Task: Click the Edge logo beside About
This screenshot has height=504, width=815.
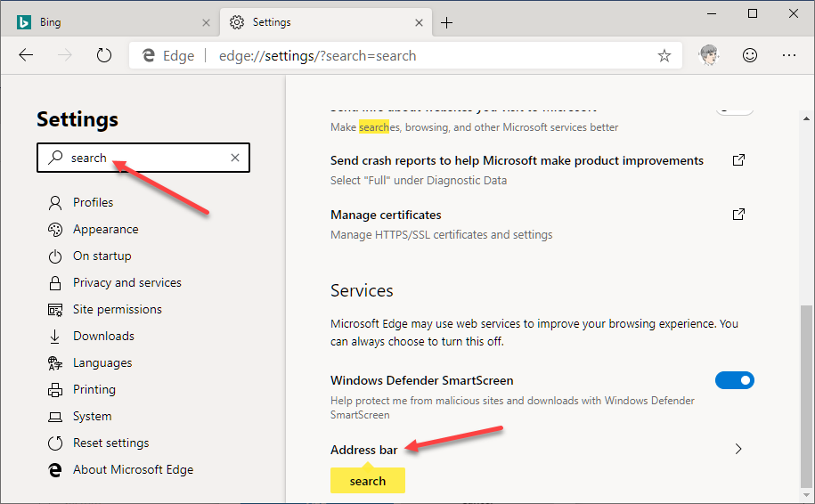Action: (55, 470)
